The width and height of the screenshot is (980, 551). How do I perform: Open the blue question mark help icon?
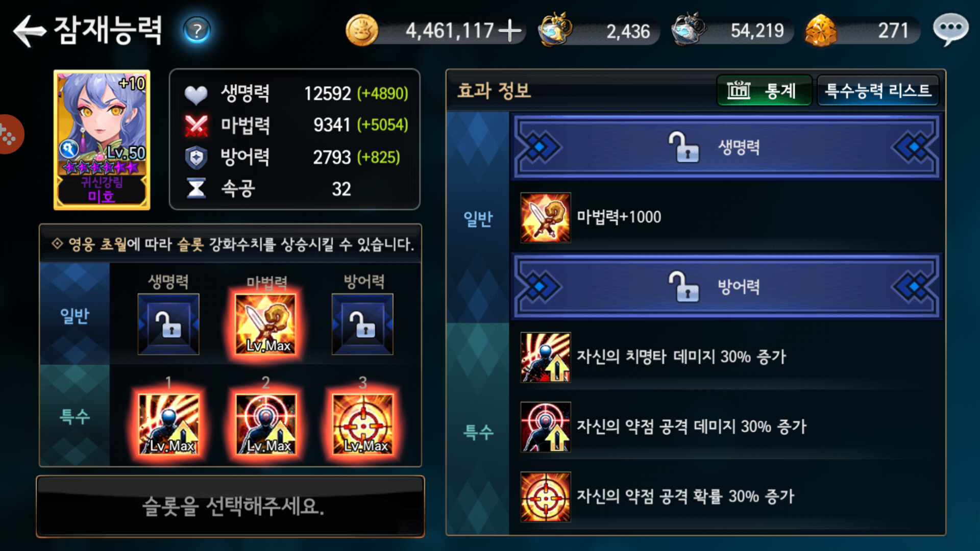click(x=197, y=31)
